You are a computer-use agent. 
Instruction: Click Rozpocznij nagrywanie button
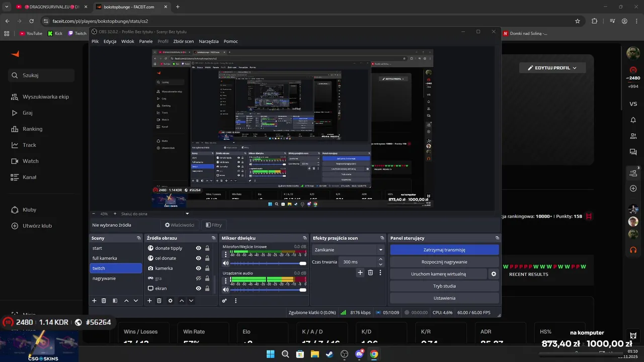(444, 262)
